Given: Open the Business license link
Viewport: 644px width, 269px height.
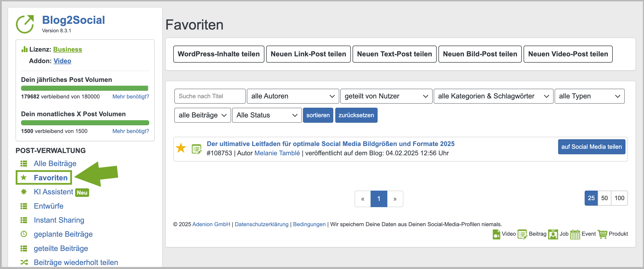Looking at the screenshot, I should pyautogui.click(x=68, y=49).
